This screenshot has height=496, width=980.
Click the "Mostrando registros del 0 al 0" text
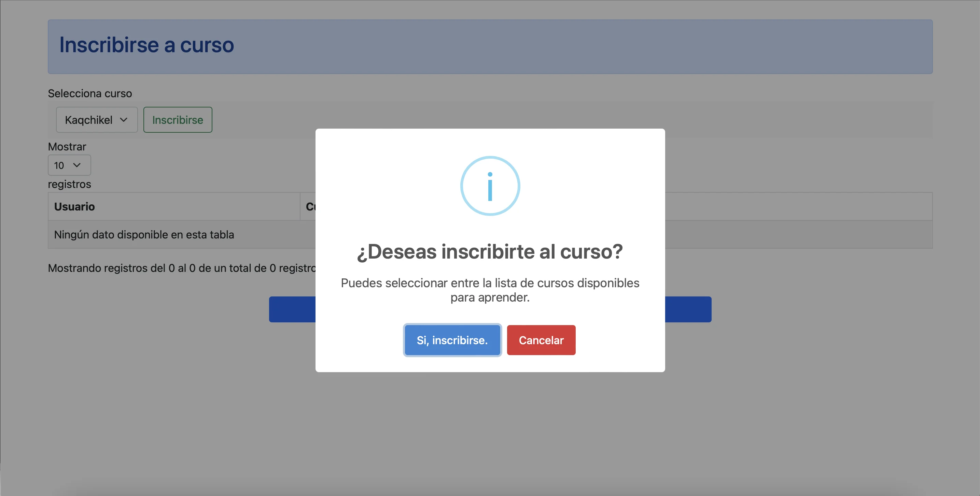[x=182, y=268]
